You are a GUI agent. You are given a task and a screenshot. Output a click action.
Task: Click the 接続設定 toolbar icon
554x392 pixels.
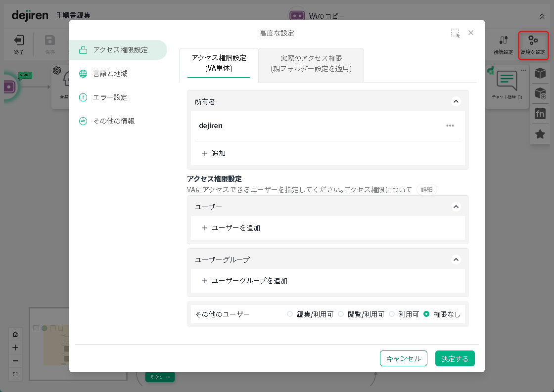click(x=503, y=41)
